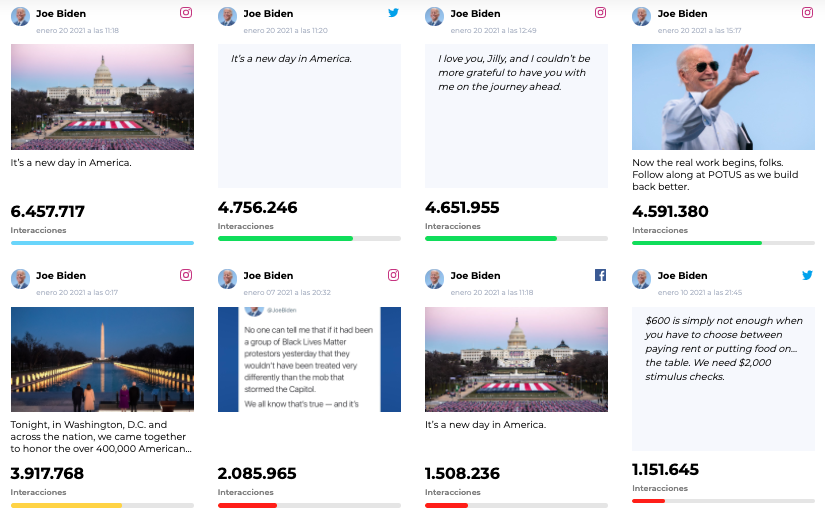Click Twitter icon on $600 stimulus tweet card

coord(807,275)
